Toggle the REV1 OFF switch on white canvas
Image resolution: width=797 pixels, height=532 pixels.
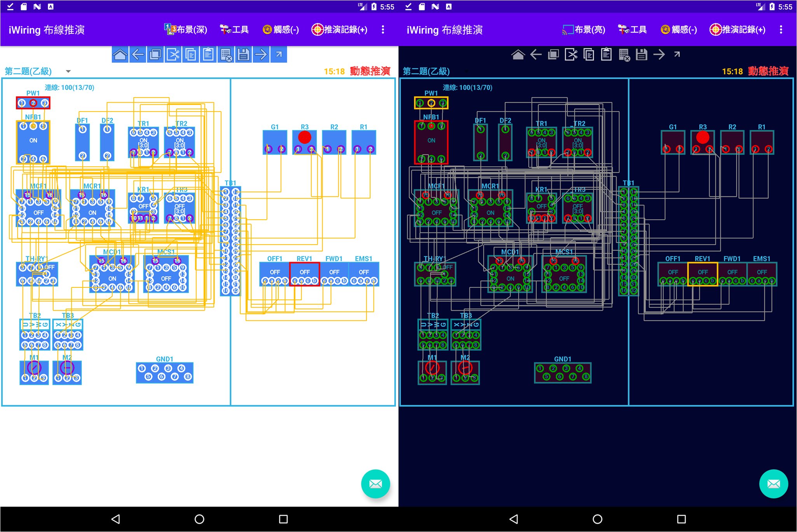click(x=304, y=272)
